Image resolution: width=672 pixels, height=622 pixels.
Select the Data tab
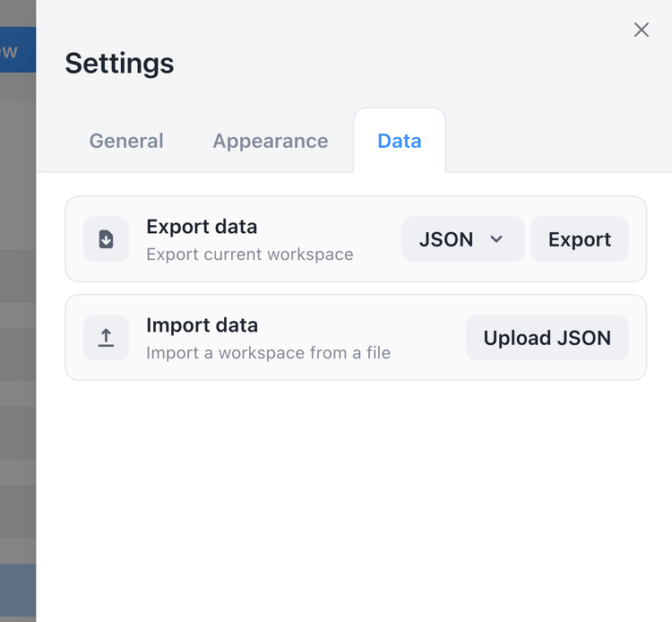(400, 141)
